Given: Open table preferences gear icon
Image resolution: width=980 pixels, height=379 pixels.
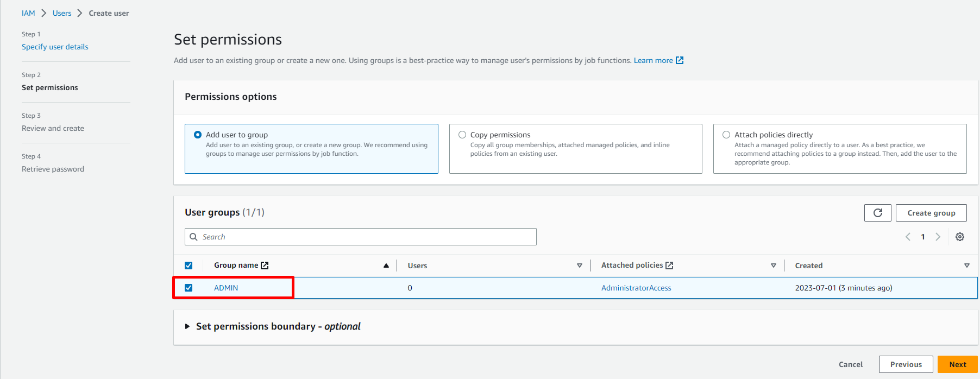Looking at the screenshot, I should [960, 237].
